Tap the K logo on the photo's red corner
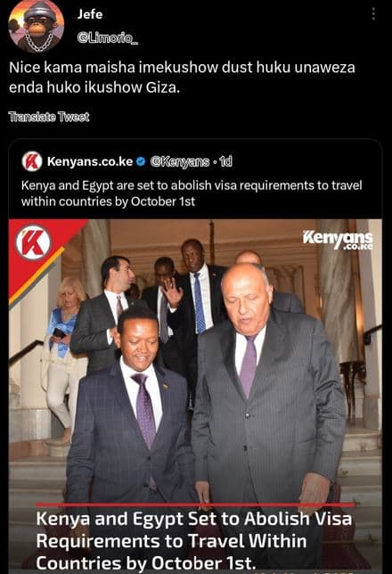 pos(33,242)
